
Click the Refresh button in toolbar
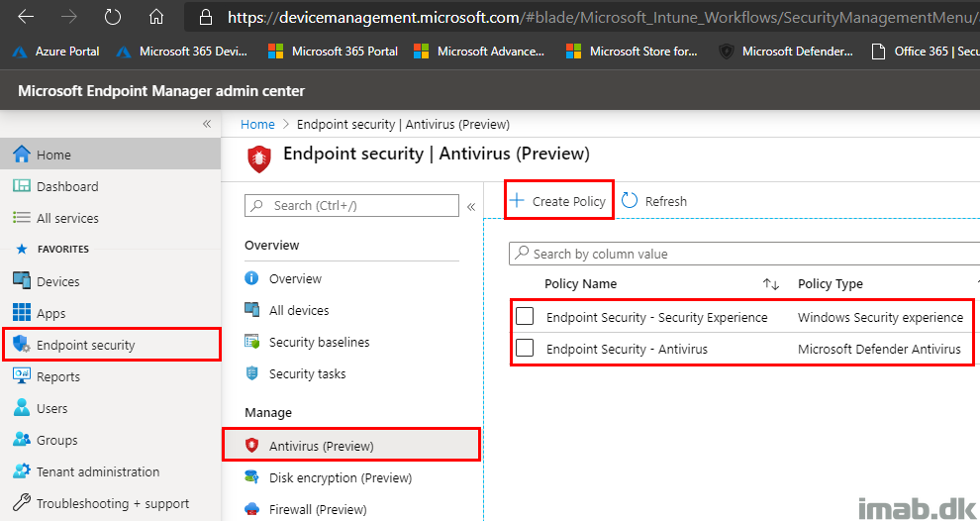pos(654,201)
